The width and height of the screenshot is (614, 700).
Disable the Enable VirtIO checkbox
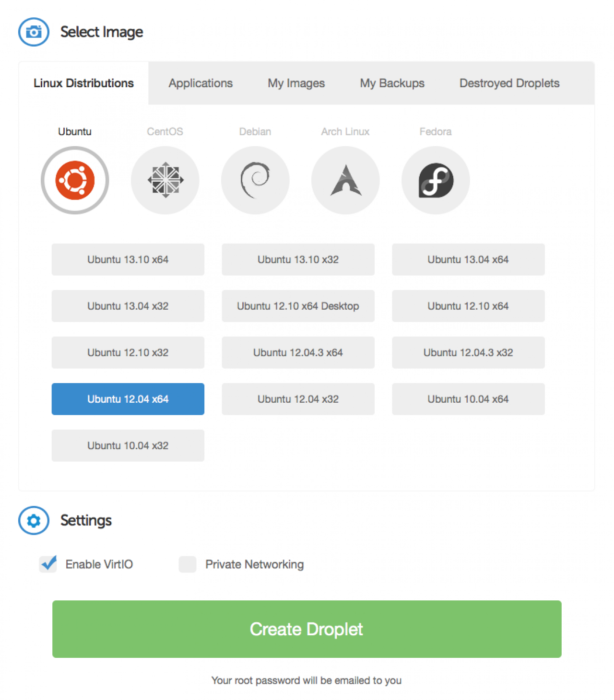(x=48, y=564)
